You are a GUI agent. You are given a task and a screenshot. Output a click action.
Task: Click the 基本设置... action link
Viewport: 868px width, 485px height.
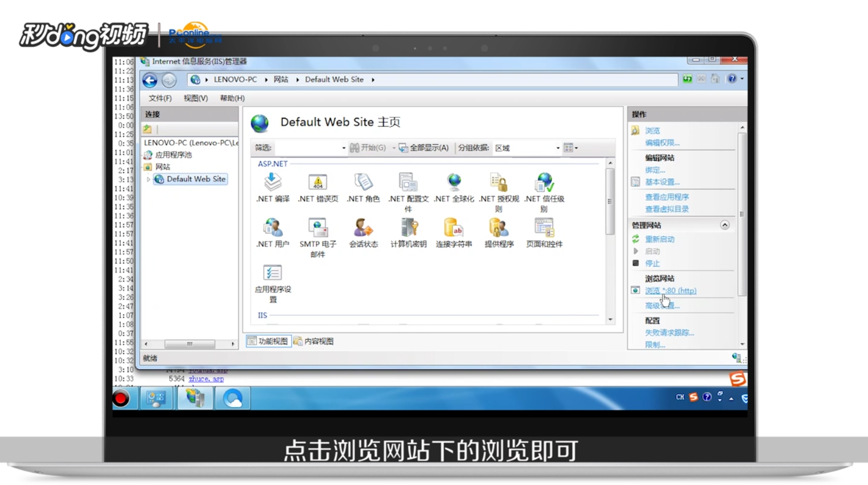tap(662, 182)
